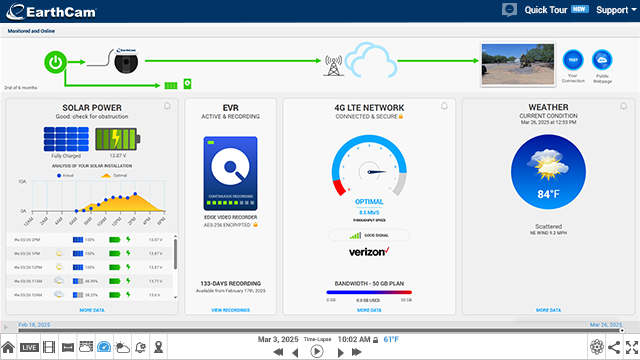Toggle Solar Power alert bell
Image resolution: width=640 pixels, height=360 pixels.
[x=167, y=106]
